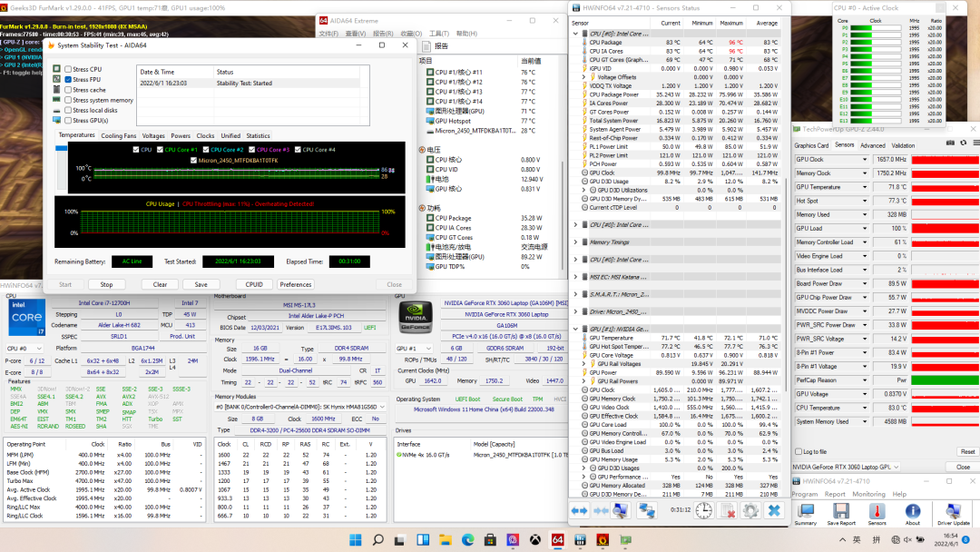Stop the stability test
Screen dimensions: 980x552
106,284
